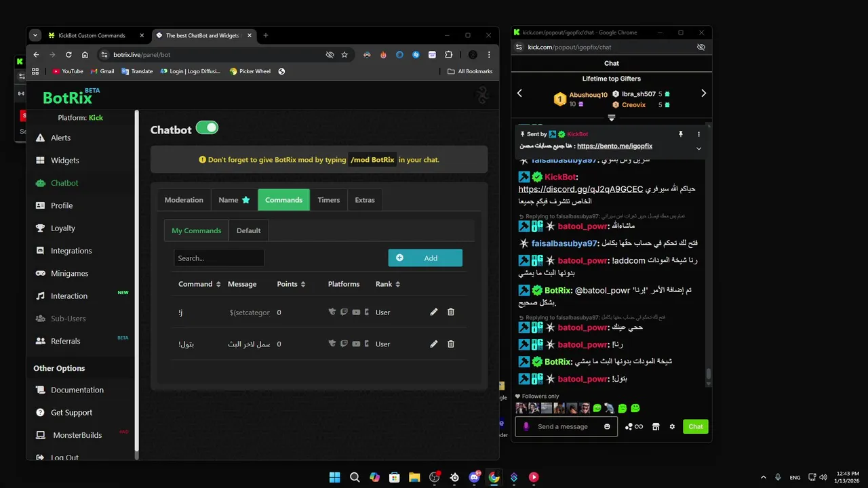Toggle the Chatbot on/off switch
868x488 pixels.
207,127
